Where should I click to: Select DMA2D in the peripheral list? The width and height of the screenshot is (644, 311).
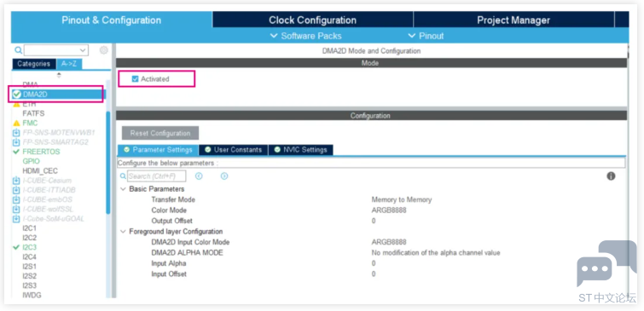pyautogui.click(x=35, y=95)
